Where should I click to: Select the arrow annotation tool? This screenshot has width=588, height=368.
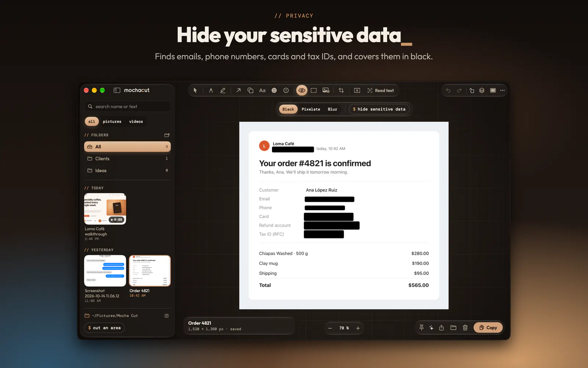tap(239, 91)
